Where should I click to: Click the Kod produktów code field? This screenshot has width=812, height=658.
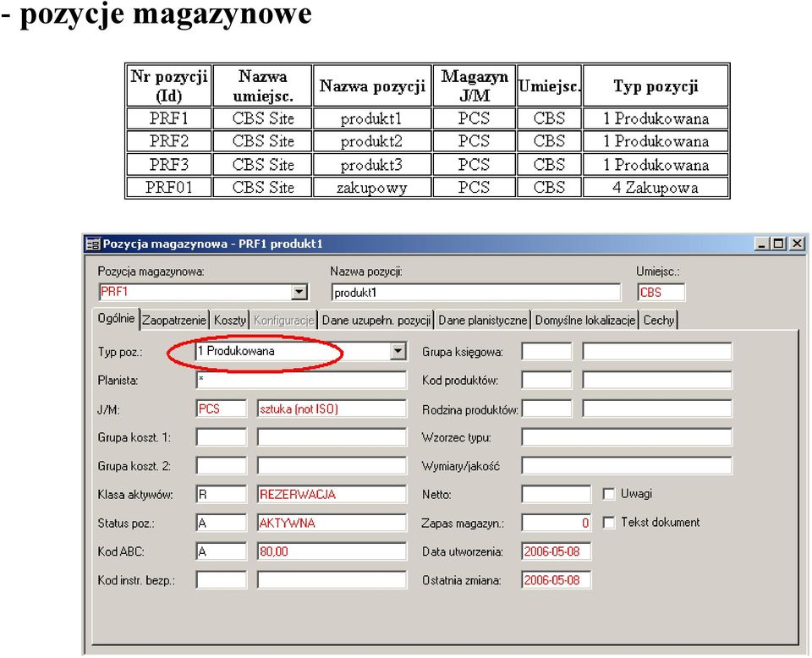[x=546, y=381]
